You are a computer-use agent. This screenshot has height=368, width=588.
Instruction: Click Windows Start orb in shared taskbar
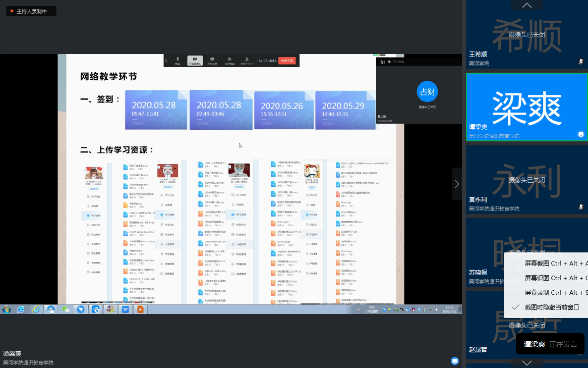click(7, 309)
